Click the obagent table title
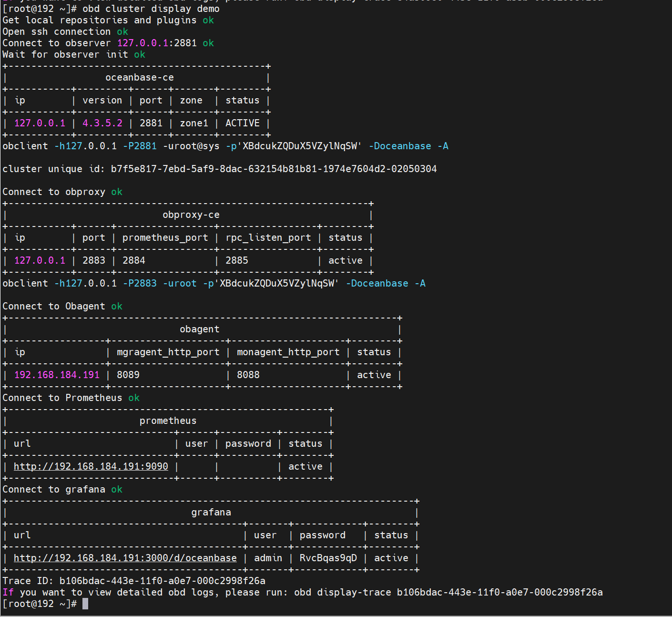 point(200,329)
